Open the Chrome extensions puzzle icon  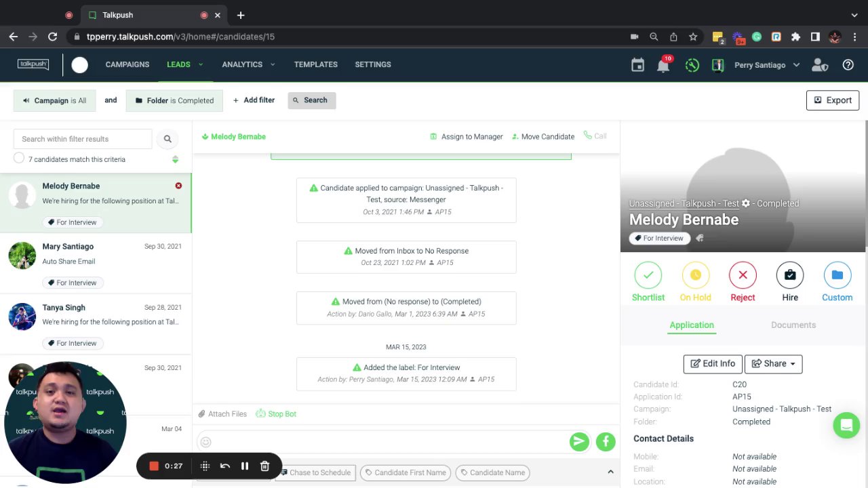click(x=796, y=37)
